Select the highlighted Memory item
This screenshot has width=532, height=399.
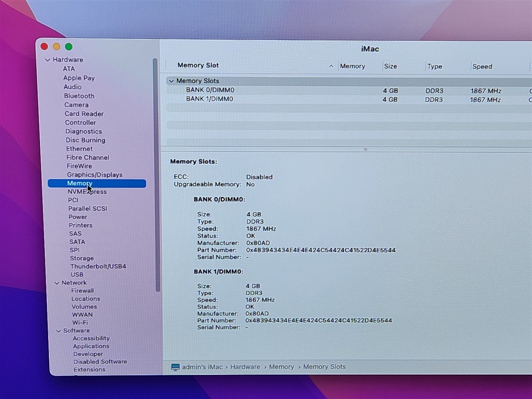pos(97,183)
